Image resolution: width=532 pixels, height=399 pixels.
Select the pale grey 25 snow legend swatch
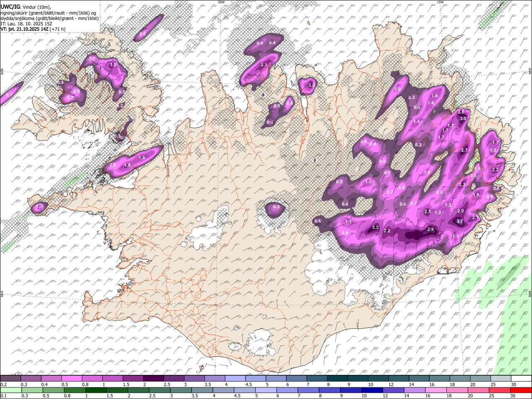coord(500,378)
